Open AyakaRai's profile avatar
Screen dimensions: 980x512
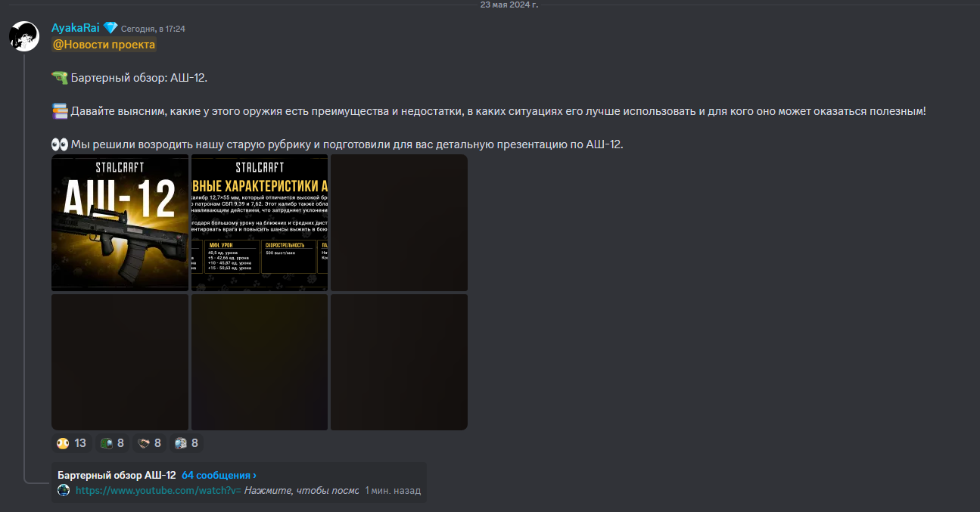click(x=23, y=36)
